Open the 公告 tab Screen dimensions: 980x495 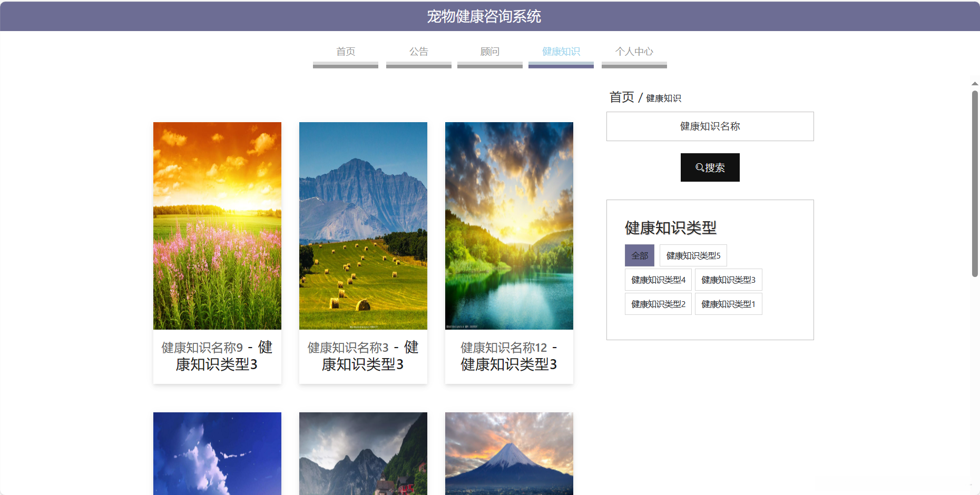[x=418, y=52]
